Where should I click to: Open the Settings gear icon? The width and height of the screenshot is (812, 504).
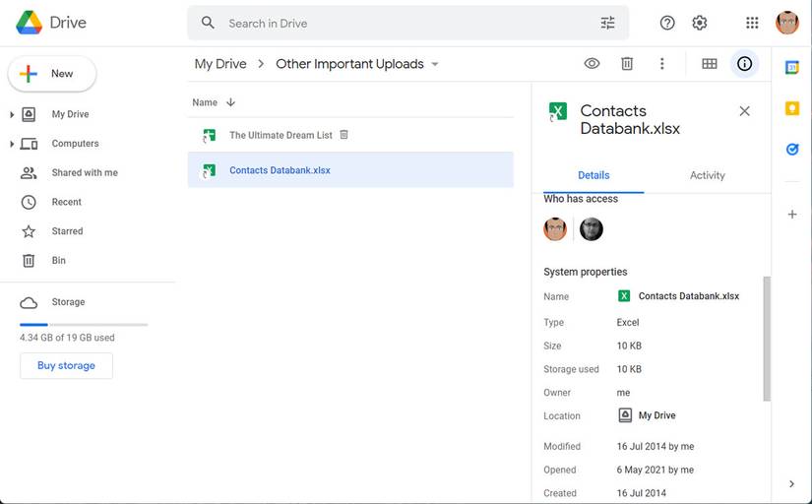click(699, 23)
